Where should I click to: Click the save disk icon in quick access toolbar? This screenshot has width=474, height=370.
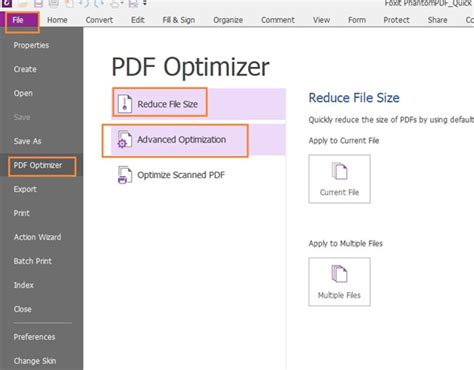38,3
